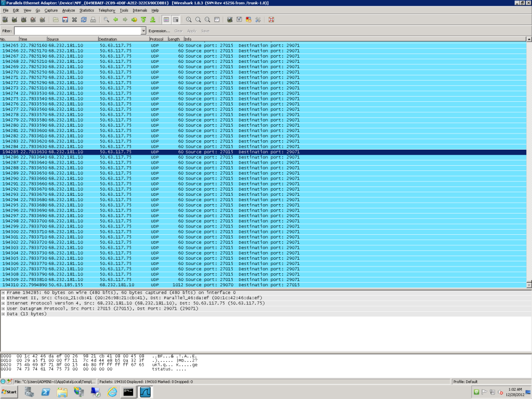Click the Go to first packet icon
This screenshot has width=532, height=399.
[143, 20]
